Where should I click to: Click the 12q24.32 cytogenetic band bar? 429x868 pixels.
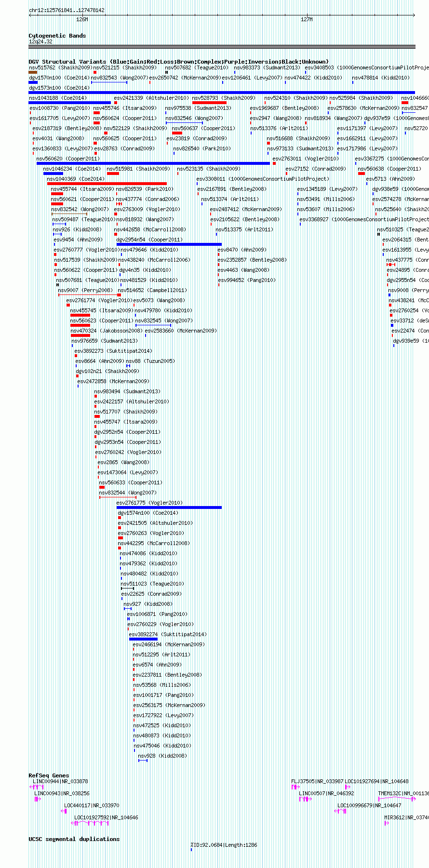222,47
